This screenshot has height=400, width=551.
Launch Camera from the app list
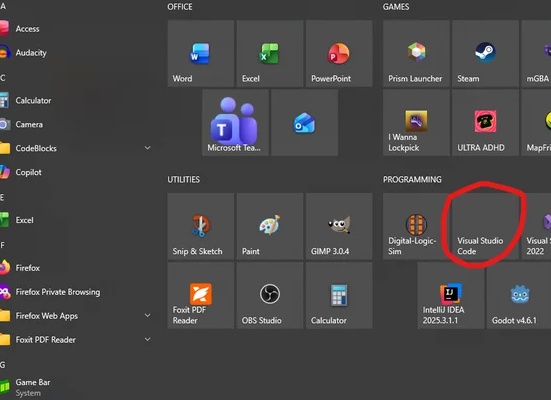point(76,124)
